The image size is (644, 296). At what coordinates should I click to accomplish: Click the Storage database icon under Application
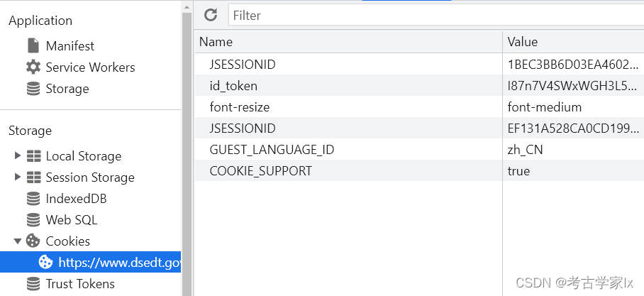click(x=33, y=89)
